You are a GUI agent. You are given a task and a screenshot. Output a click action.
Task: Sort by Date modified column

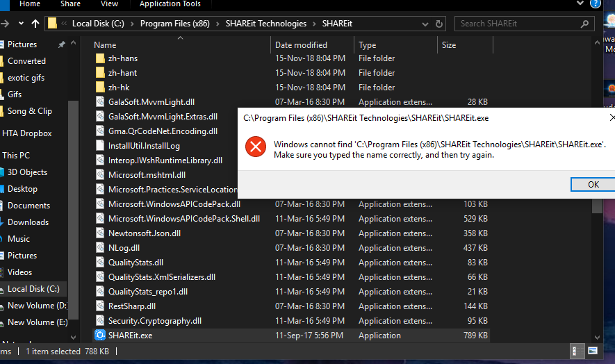pos(301,45)
